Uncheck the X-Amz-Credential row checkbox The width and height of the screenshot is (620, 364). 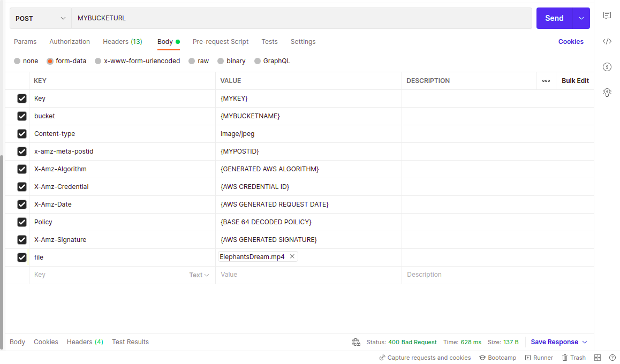(22, 187)
